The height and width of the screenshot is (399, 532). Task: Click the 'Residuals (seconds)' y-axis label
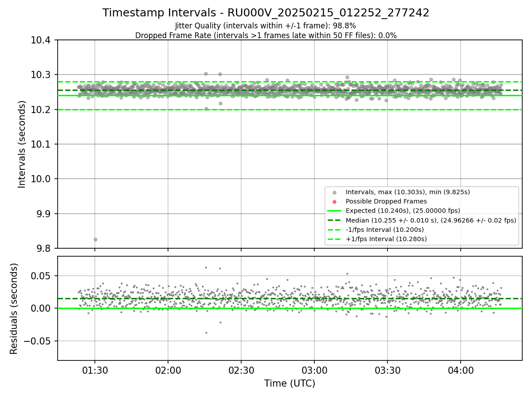click(14, 309)
